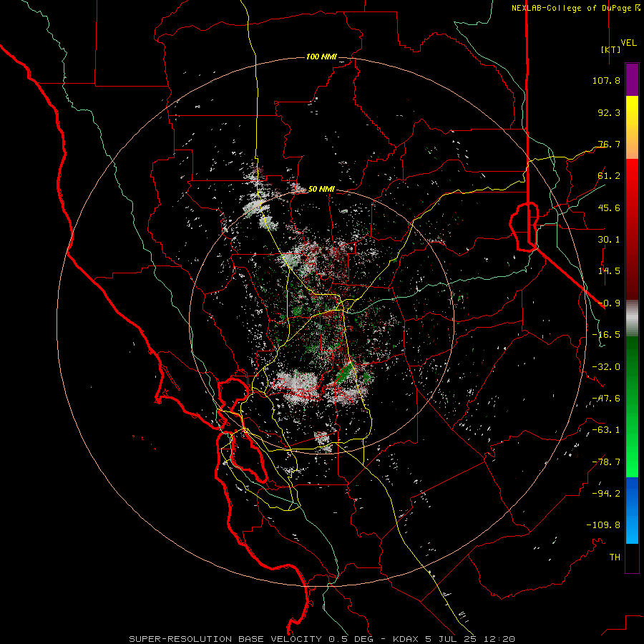Click the SUPER-RESOLUTION BASE VELOCITY caption at the bottom

tap(321, 639)
